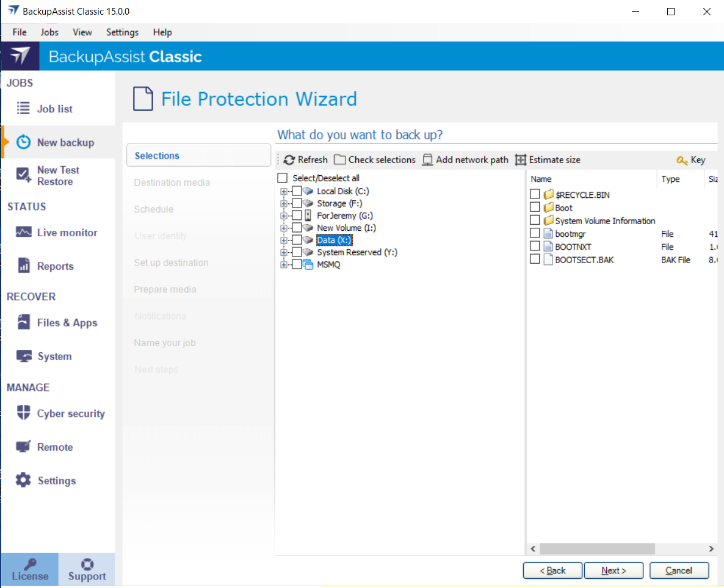The width and height of the screenshot is (724, 588).
Task: Click the Next button
Action: 614,570
